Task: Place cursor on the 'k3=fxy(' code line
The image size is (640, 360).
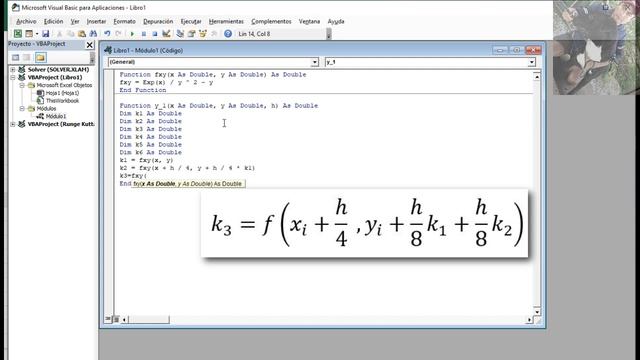Action: [x=133, y=176]
